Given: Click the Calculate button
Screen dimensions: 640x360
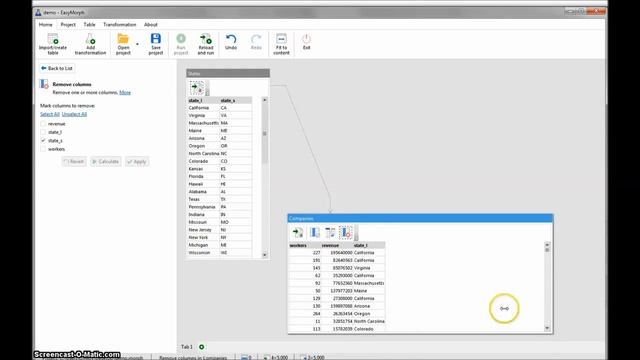Looking at the screenshot, I should pyautogui.click(x=106, y=162).
